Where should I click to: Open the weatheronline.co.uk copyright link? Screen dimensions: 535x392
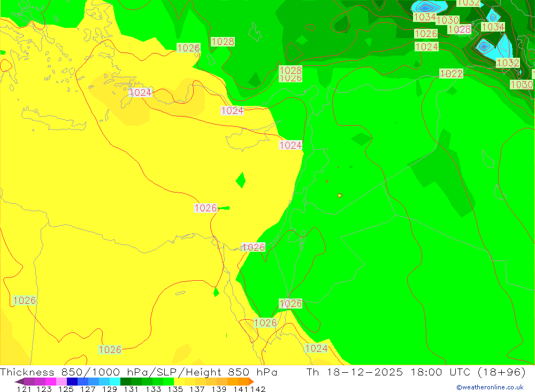(x=490, y=387)
